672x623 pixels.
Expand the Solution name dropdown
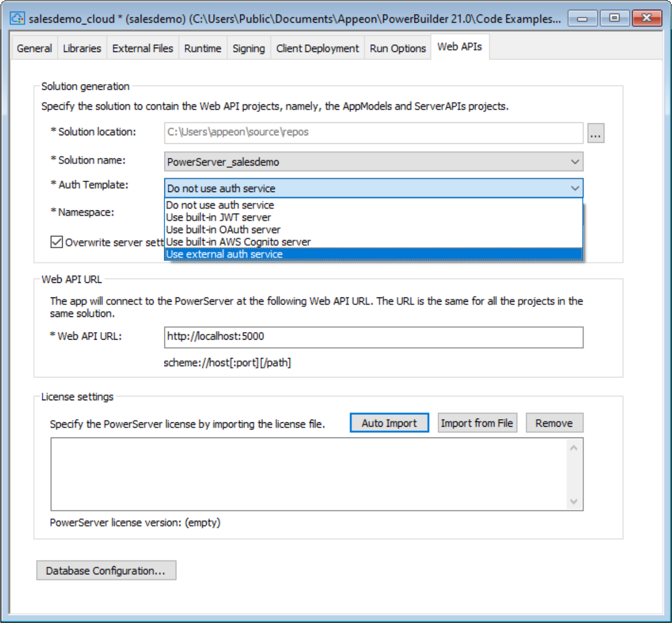[x=575, y=162]
